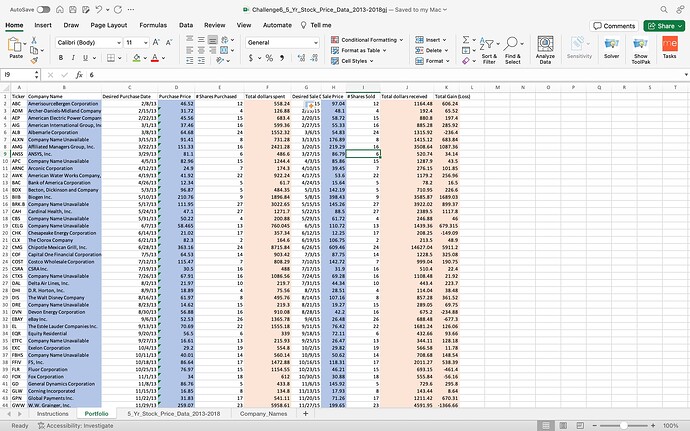Align text to top of cell

coord(190,40)
